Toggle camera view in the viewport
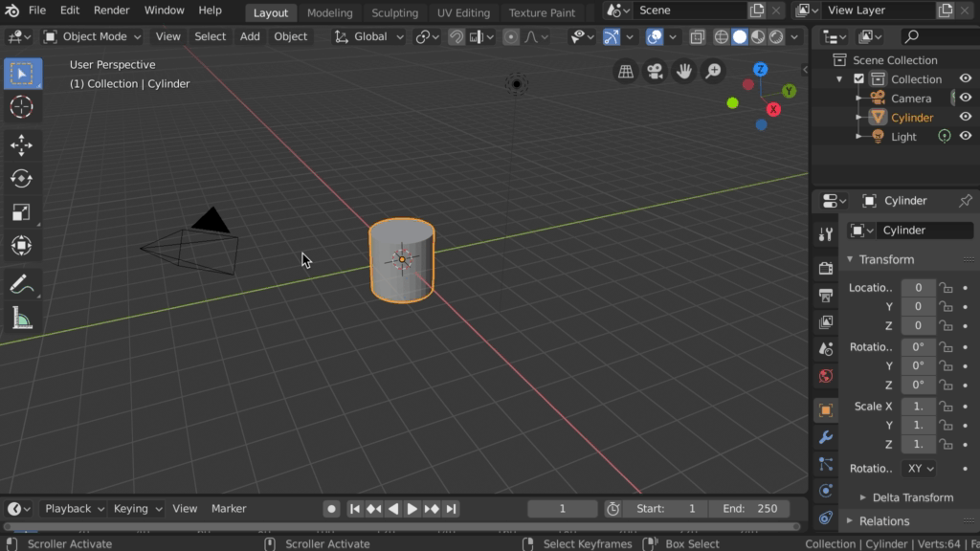The width and height of the screenshot is (980, 551). 655,72
